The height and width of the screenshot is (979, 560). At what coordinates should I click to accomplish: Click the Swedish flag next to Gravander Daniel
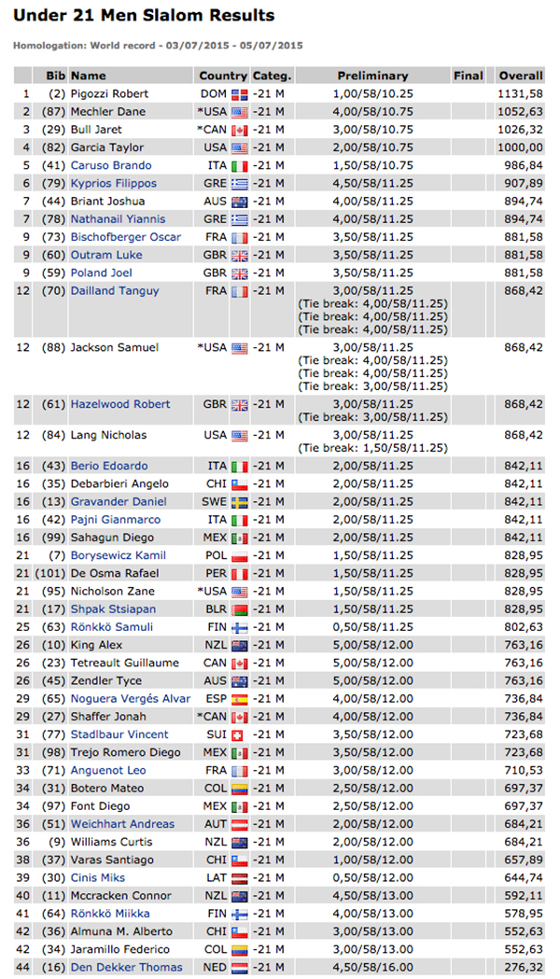239,502
